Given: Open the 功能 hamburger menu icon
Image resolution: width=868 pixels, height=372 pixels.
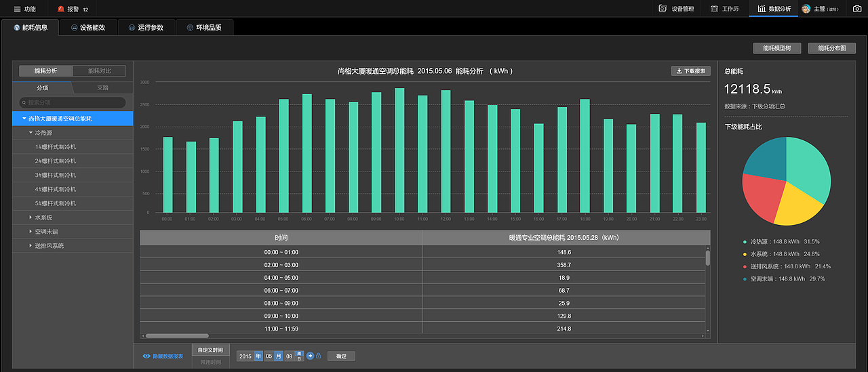Looking at the screenshot, I should point(18,9).
